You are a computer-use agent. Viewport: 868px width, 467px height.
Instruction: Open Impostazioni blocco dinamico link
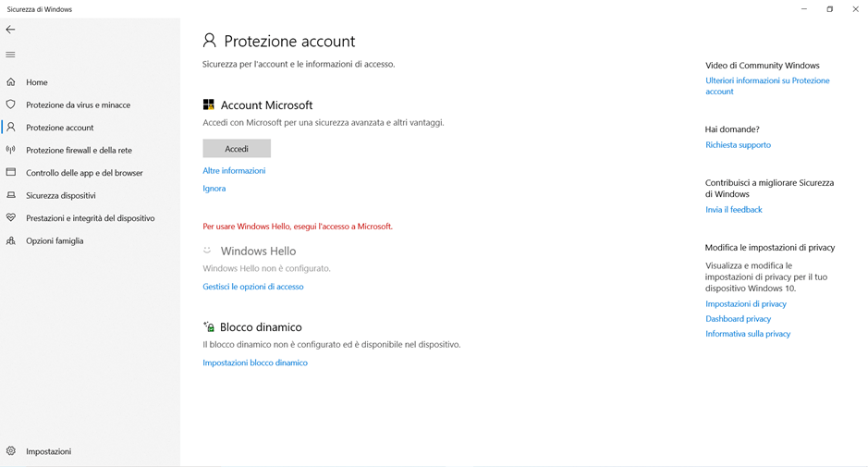click(x=255, y=363)
